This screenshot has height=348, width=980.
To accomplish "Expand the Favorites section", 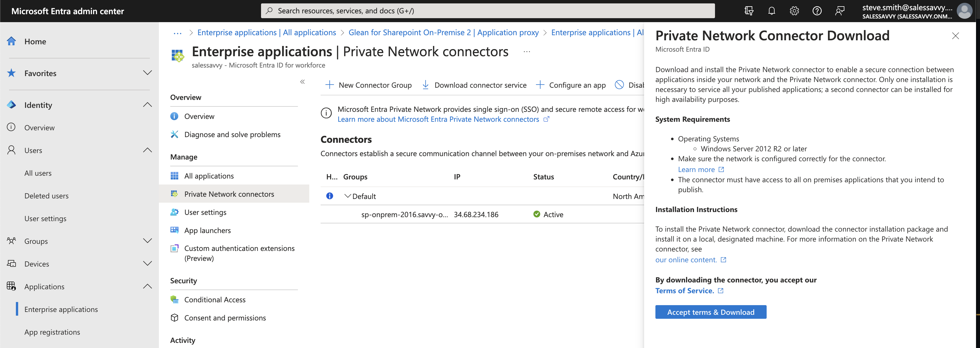I will click(147, 73).
